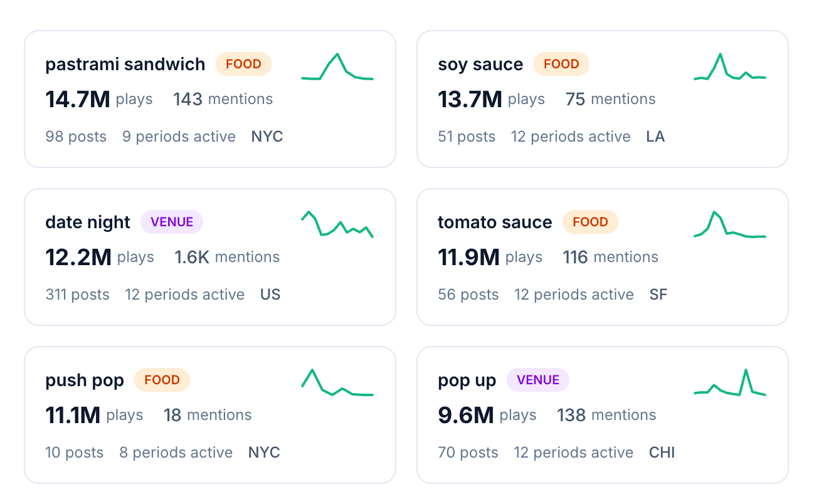814x504 pixels.
Task: Click the 143 mentions stat on pastrami sandwich
Action: click(223, 98)
